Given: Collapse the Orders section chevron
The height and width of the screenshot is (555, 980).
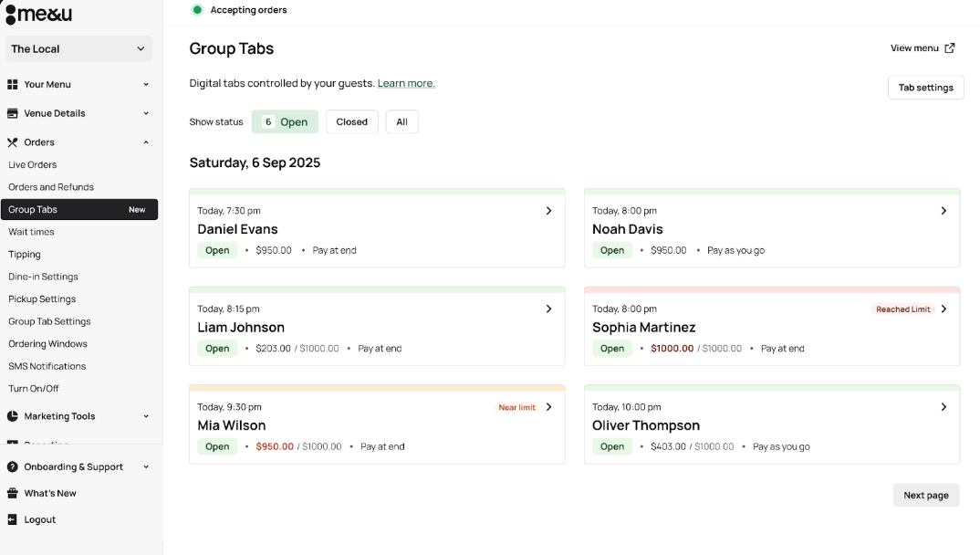Looking at the screenshot, I should (x=146, y=142).
